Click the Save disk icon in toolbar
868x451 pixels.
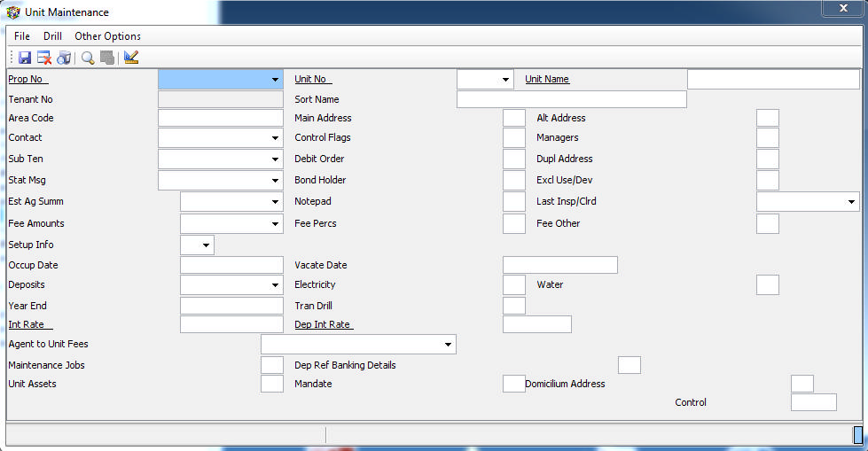[24, 58]
